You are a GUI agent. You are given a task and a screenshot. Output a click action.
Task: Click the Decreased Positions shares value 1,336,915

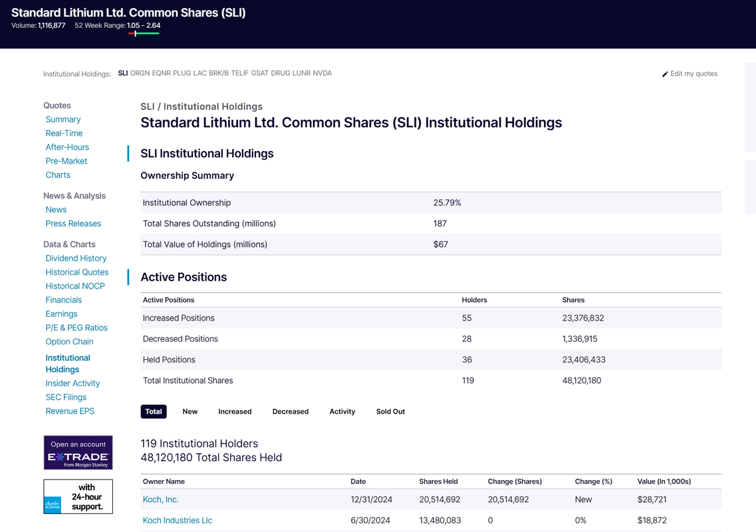tap(580, 339)
